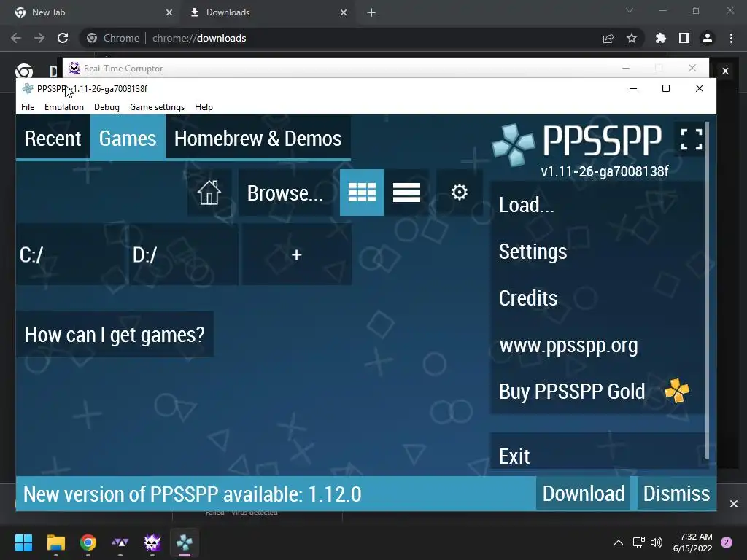The height and width of the screenshot is (560, 747).
Task: Add a new folder shortcut with plus
Action: (296, 254)
